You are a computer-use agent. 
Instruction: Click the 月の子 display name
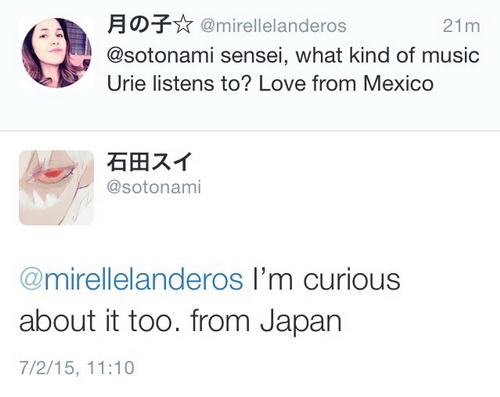pos(139,25)
